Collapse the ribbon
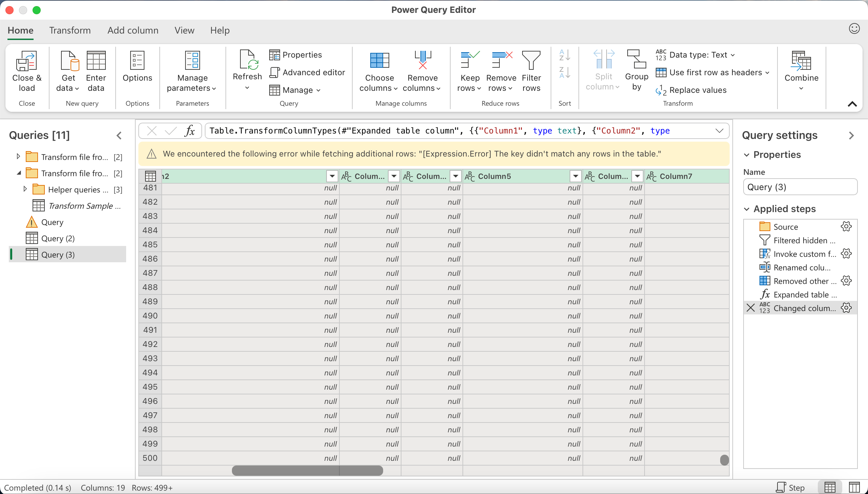This screenshot has height=494, width=868. pos(852,104)
